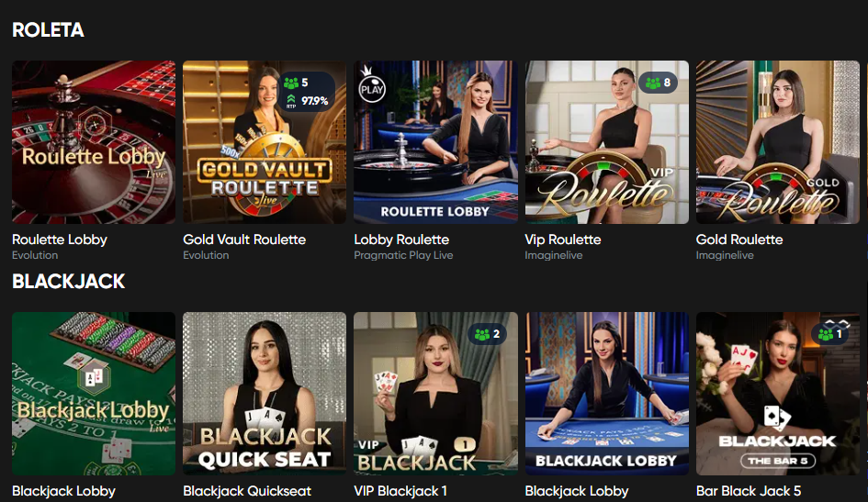Click the Gold Roulette title text
This screenshot has height=502, width=868.
click(x=739, y=240)
